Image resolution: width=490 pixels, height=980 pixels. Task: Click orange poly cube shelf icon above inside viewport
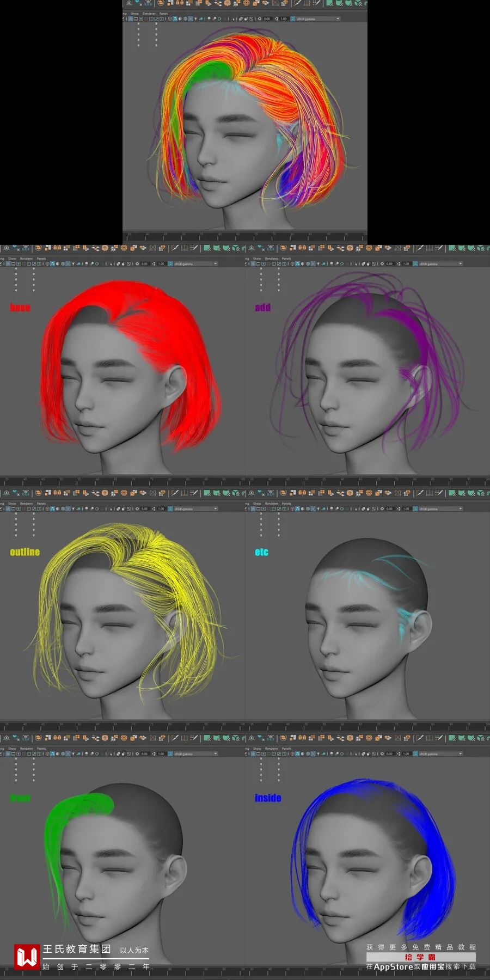pos(350,738)
